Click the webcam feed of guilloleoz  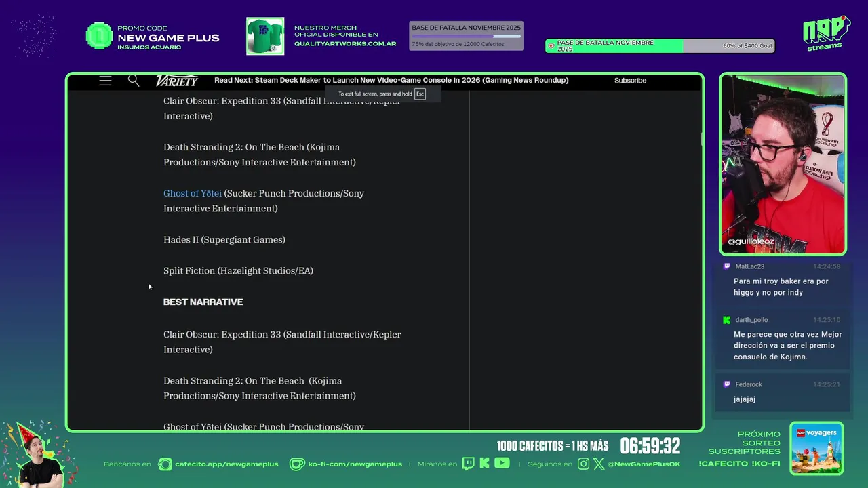tap(783, 163)
